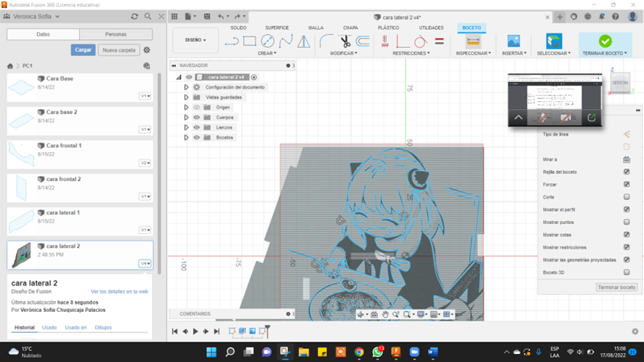Toggle Mostrar restricciones checkbox
This screenshot has height=362, width=644.
627,247
